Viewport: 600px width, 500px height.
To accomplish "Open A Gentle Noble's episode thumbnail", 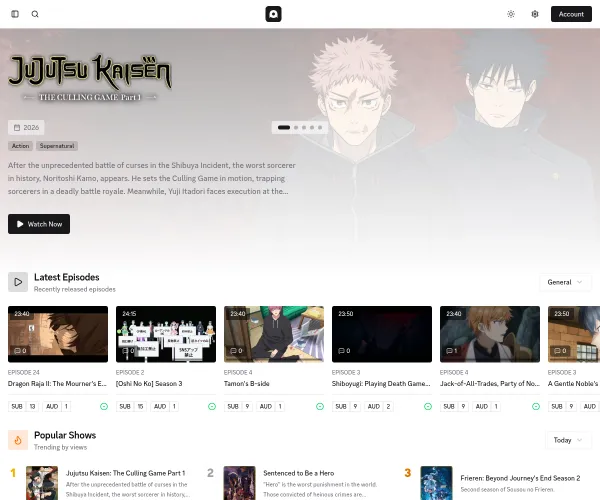I will (574, 334).
